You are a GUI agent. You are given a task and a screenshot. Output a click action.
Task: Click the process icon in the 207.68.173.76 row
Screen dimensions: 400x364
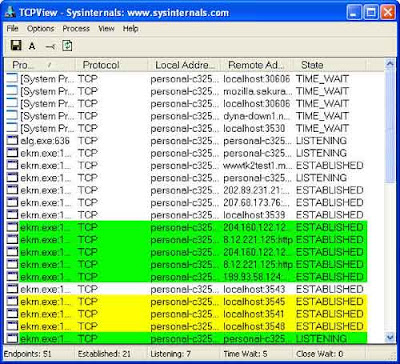[12, 202]
